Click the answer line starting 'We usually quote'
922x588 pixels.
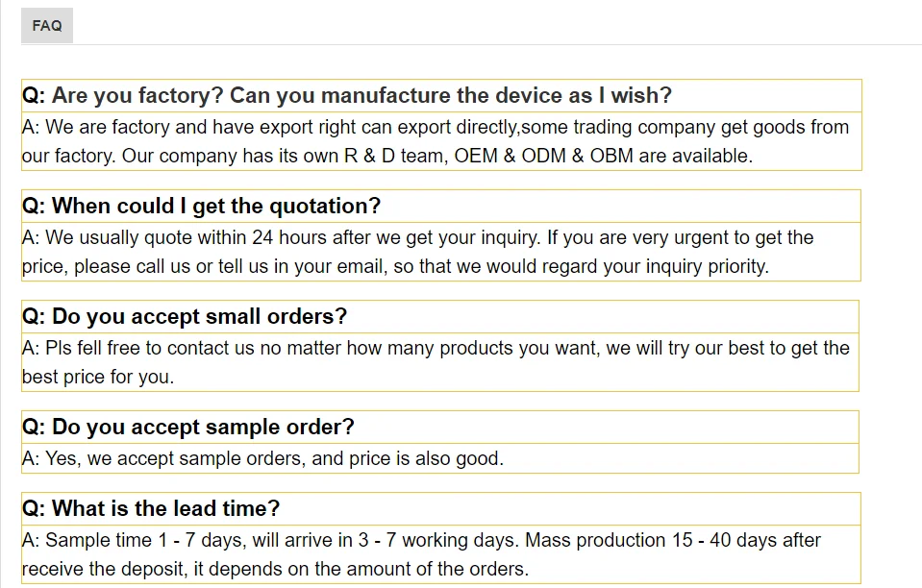(417, 237)
